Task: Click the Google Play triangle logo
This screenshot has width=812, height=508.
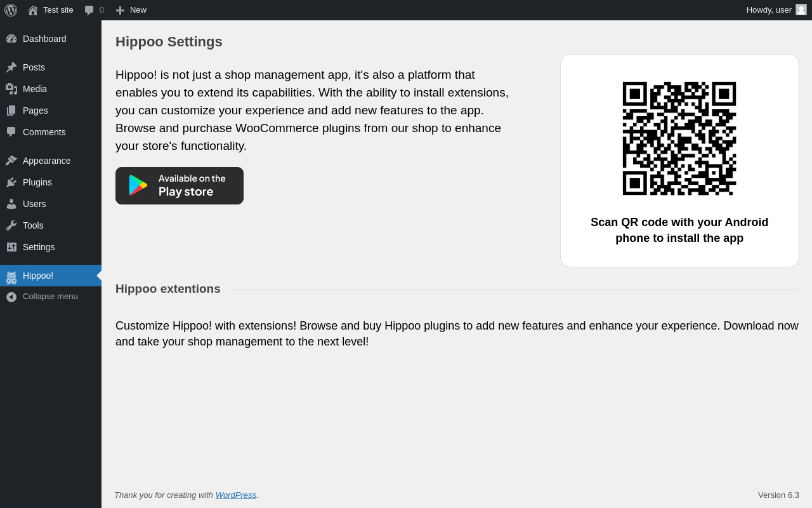Action: [x=138, y=185]
